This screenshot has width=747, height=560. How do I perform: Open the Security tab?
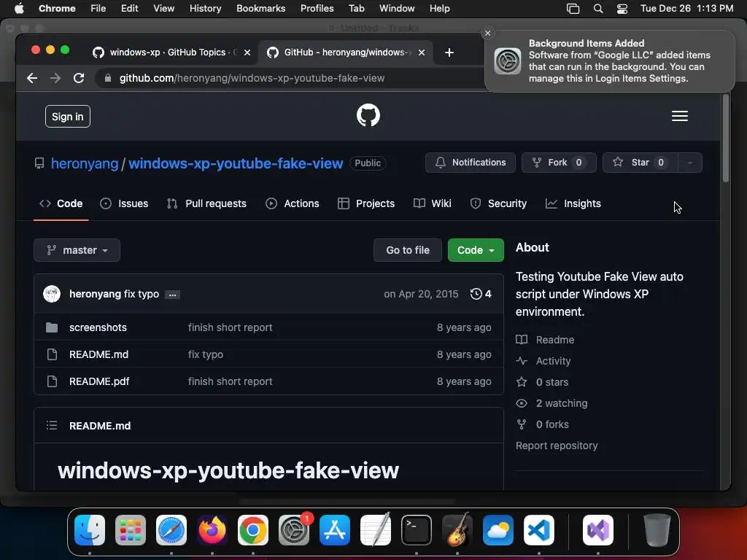tap(498, 203)
